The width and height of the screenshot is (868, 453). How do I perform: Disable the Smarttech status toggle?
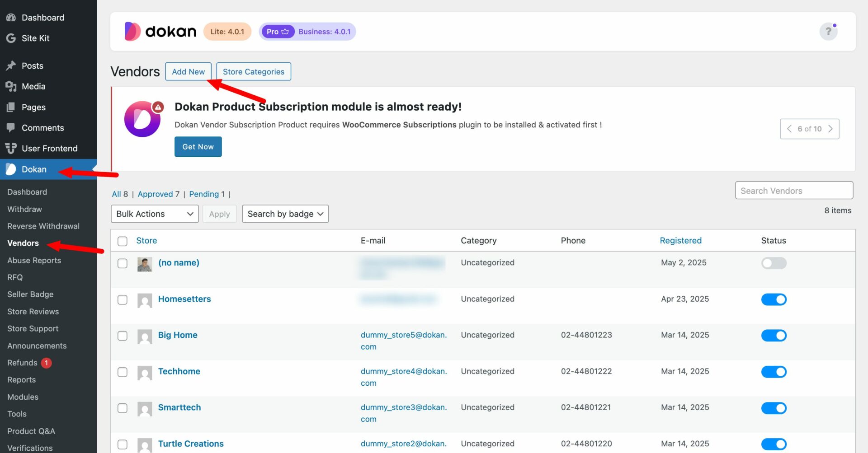pyautogui.click(x=774, y=408)
